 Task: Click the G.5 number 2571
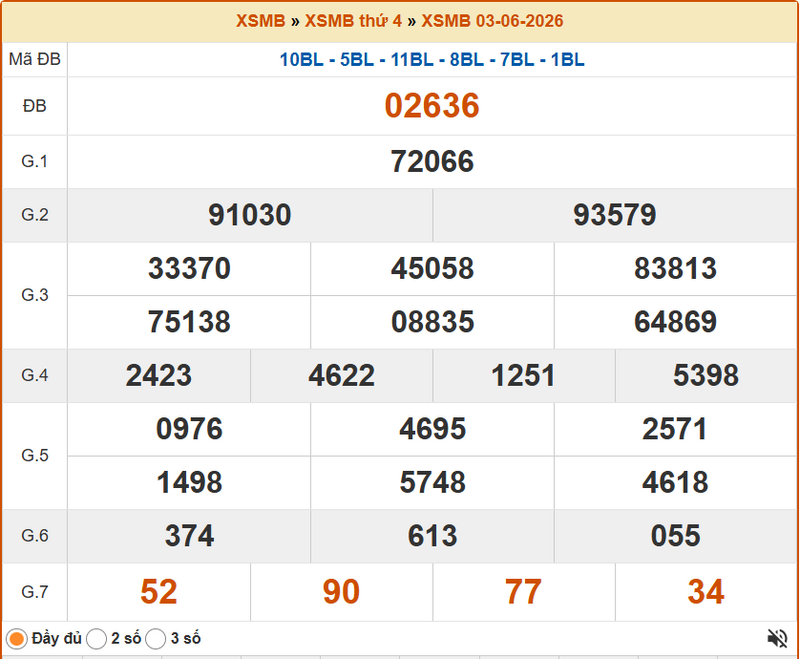tap(674, 429)
